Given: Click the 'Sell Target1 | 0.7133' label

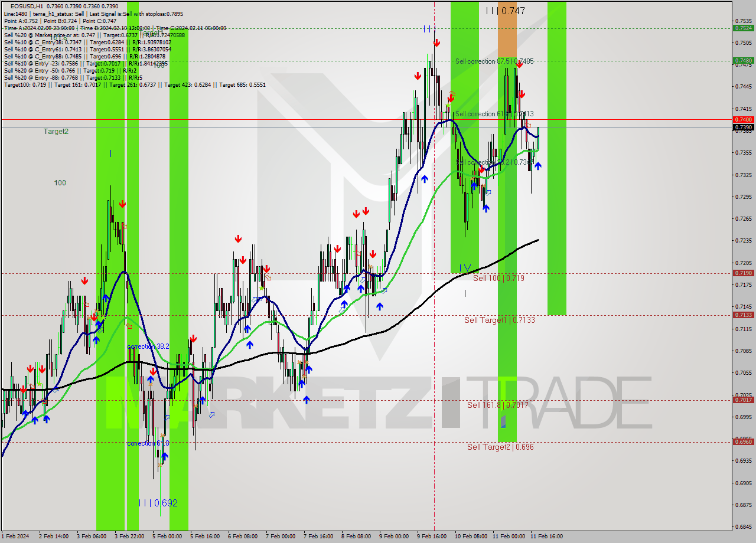Looking at the screenshot, I should 500,320.
